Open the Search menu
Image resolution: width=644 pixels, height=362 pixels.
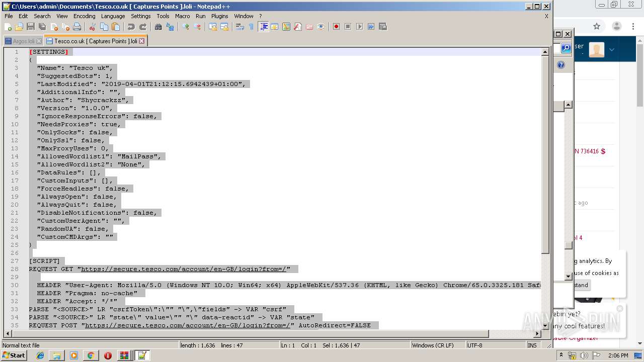pos(42,16)
